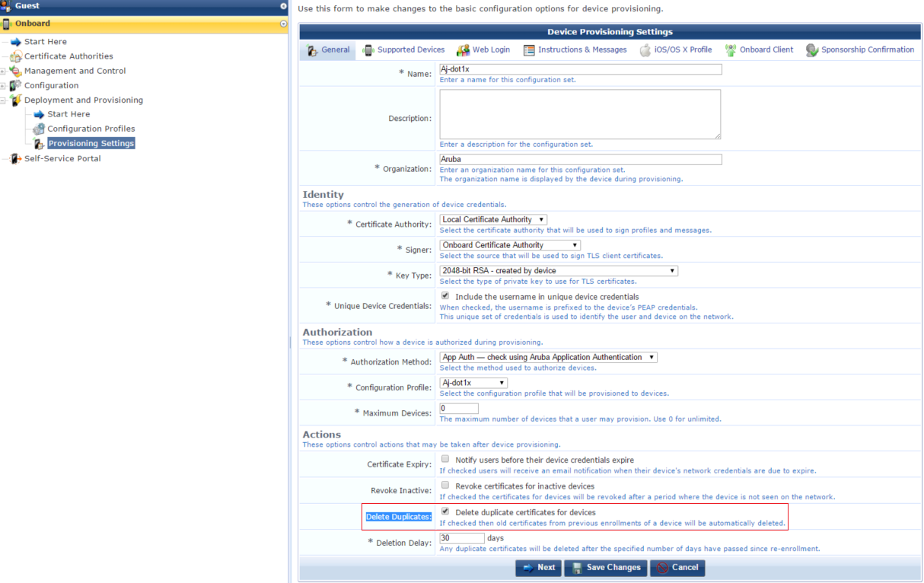Click the Provisioning Settings icon
Screen dimensions: 924x583
tap(39, 143)
